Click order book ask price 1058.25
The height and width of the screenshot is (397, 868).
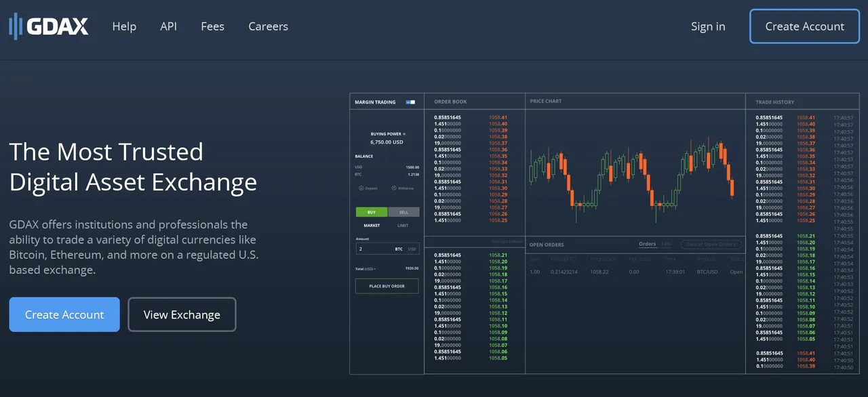(498, 220)
